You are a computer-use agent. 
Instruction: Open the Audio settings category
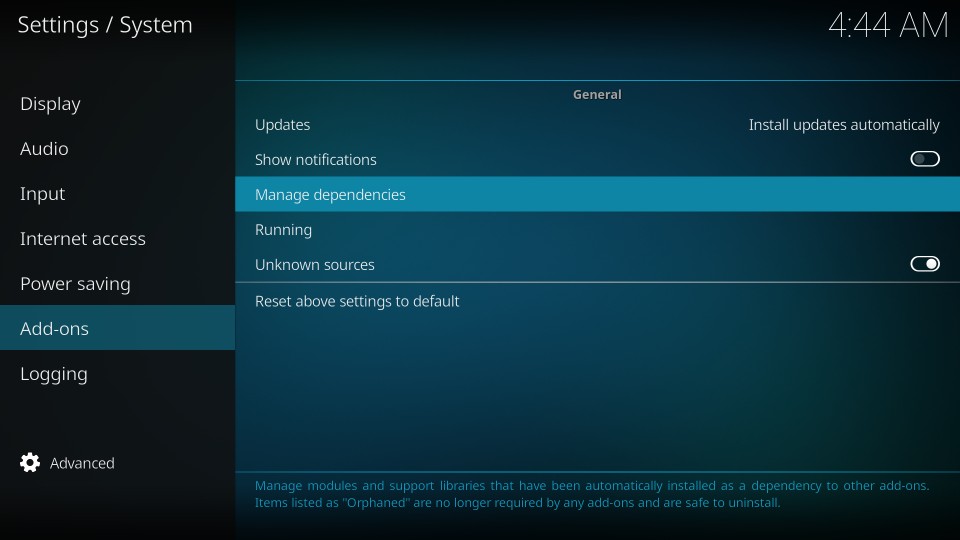(x=118, y=149)
